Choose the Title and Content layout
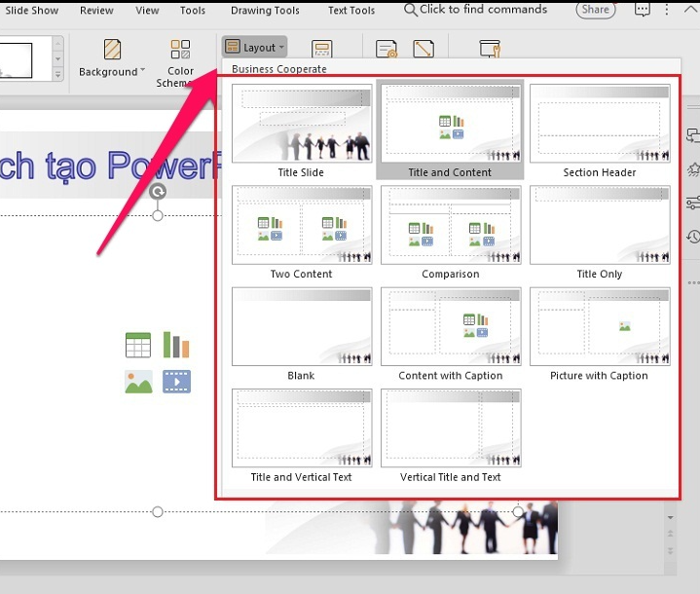Image resolution: width=700 pixels, height=594 pixels. point(450,130)
